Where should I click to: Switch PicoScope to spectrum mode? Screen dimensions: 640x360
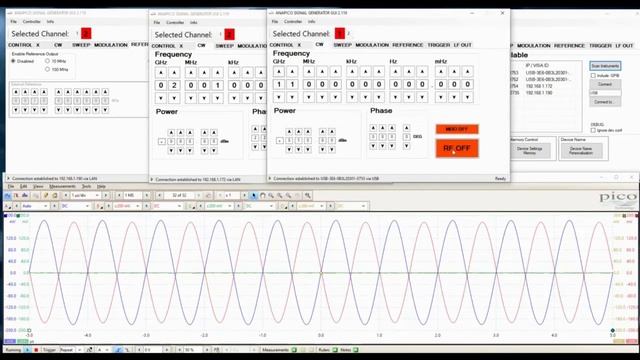[25, 196]
